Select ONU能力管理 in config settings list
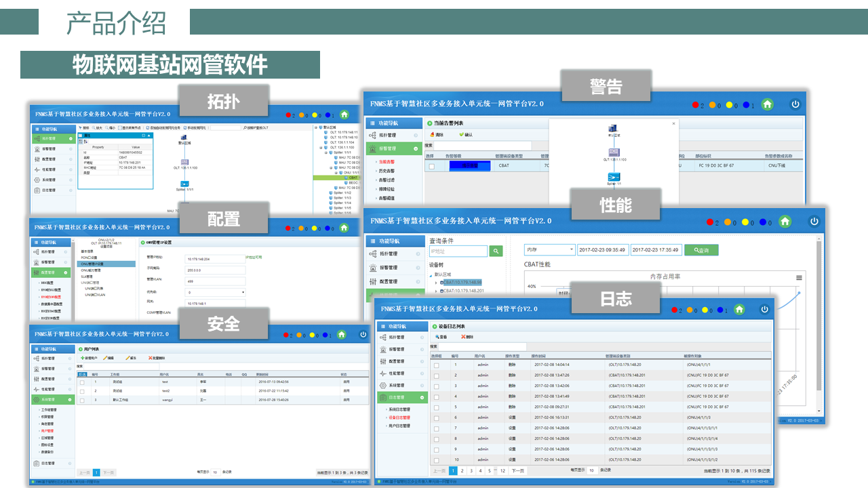The height and width of the screenshot is (488, 868). (91, 270)
